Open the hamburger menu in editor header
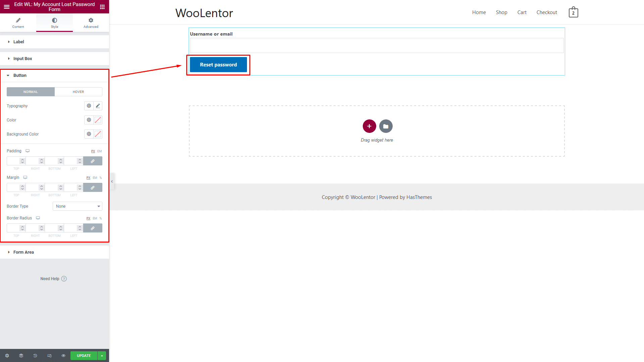This screenshot has width=644, height=362. click(7, 7)
